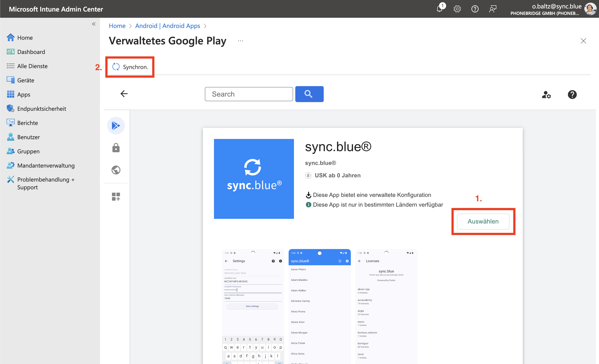Screen dimensions: 599x364
Task: Open private apps lock icon
Action: click(x=116, y=148)
